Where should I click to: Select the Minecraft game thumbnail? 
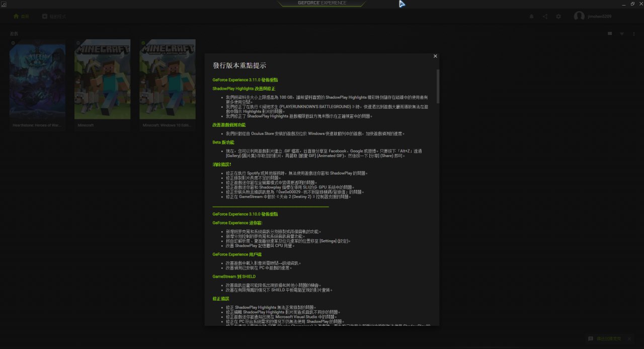102,80
